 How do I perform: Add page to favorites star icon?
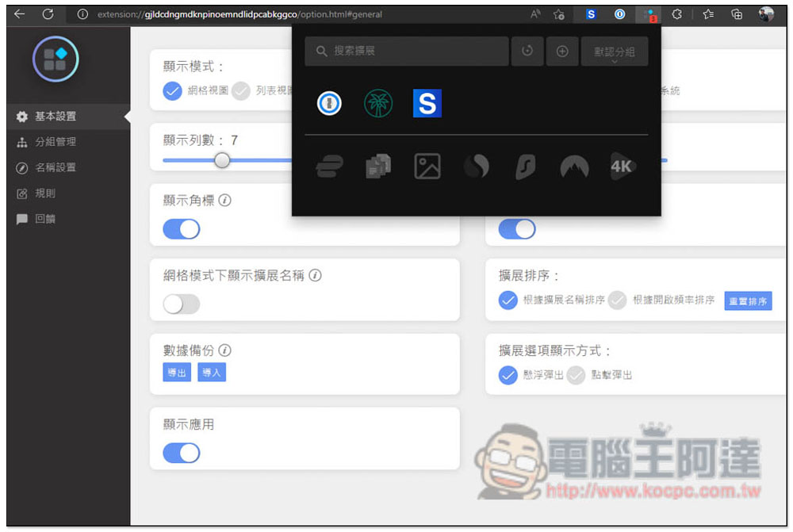pyautogui.click(x=559, y=14)
